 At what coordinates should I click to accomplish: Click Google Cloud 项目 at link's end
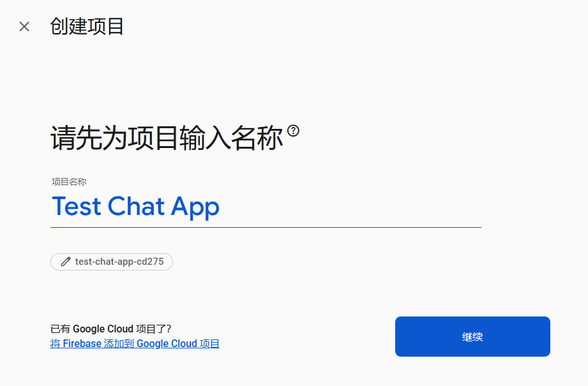[178, 344]
